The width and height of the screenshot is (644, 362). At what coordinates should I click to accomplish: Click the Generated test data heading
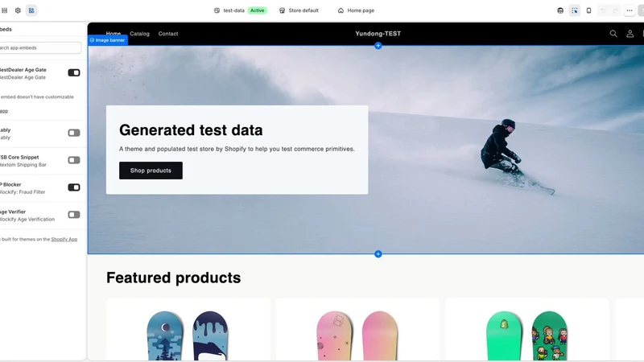[191, 130]
